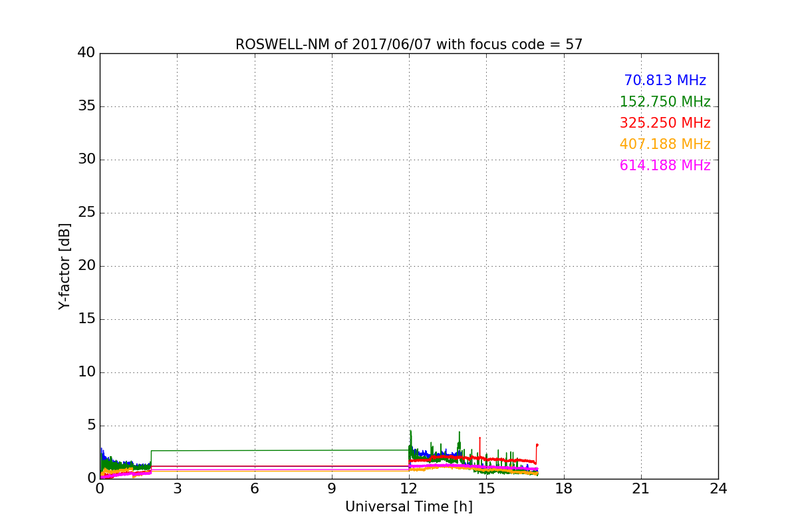Click the red spike at end of data

(x=537, y=445)
